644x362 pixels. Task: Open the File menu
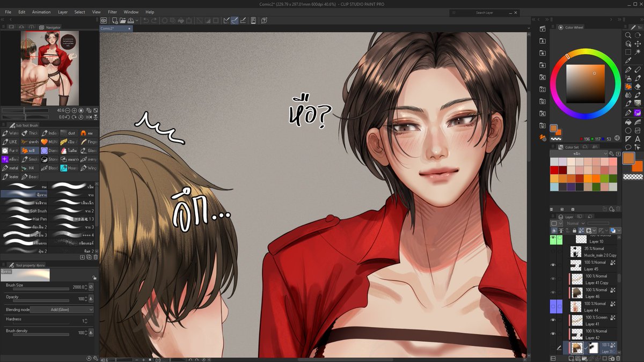(x=8, y=12)
